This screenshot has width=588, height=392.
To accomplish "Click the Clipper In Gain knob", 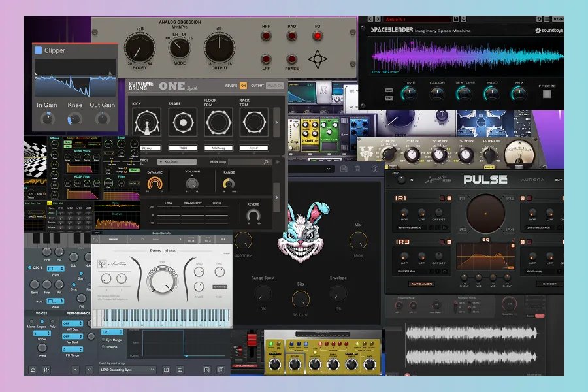I will [47, 120].
